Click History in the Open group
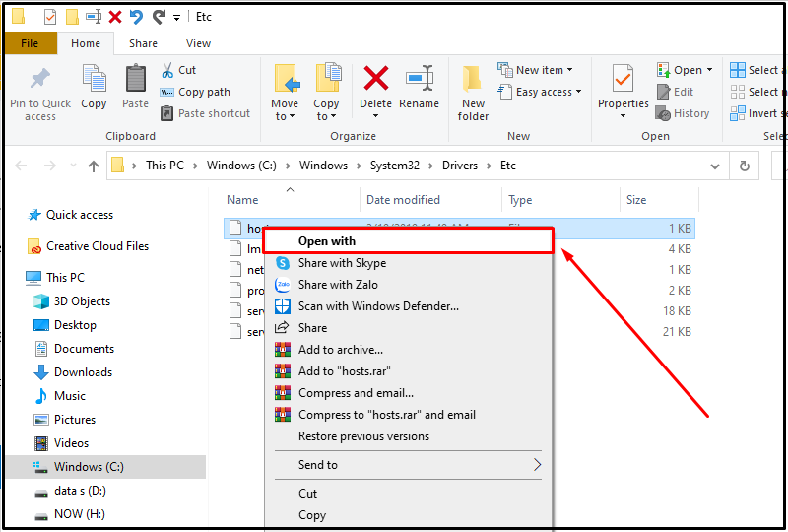 point(683,113)
